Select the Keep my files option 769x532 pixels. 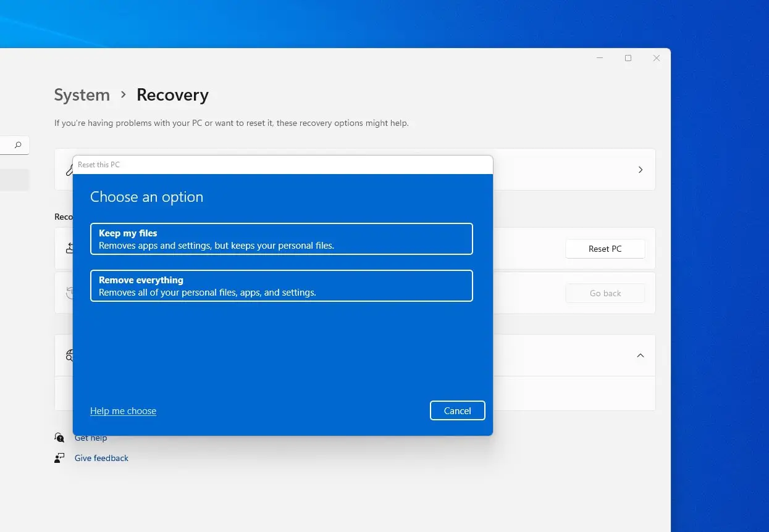click(282, 239)
